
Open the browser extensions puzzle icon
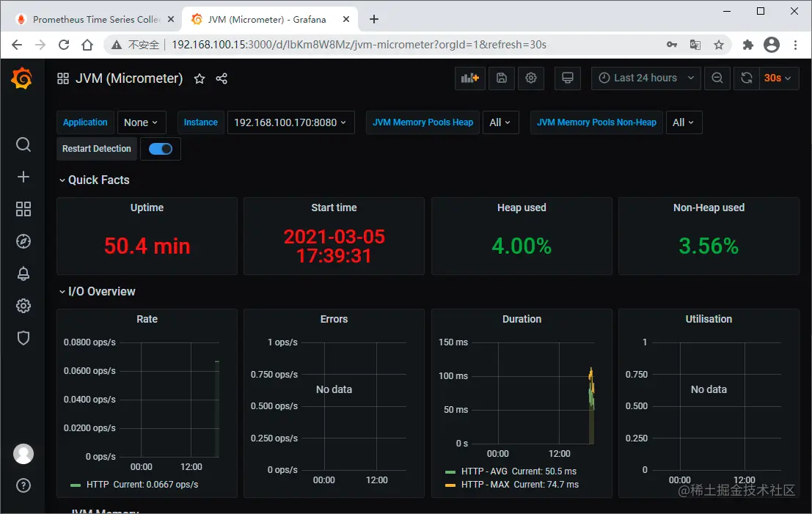coord(747,45)
